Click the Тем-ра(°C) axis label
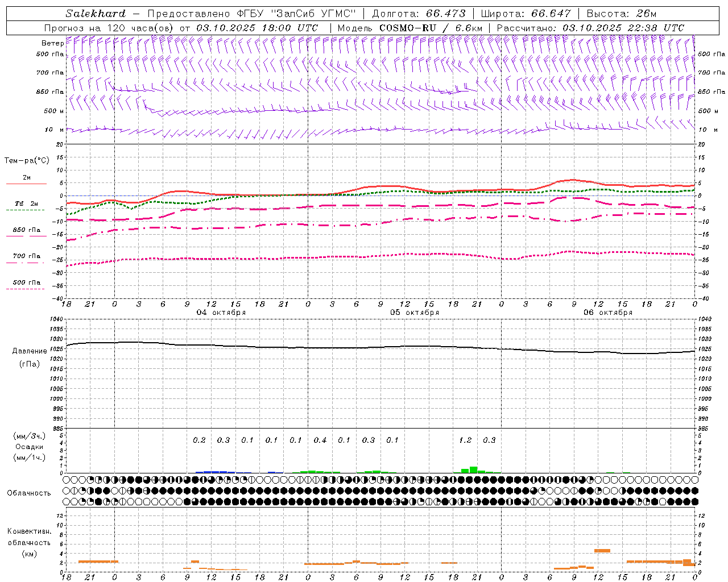 (x=27, y=161)
